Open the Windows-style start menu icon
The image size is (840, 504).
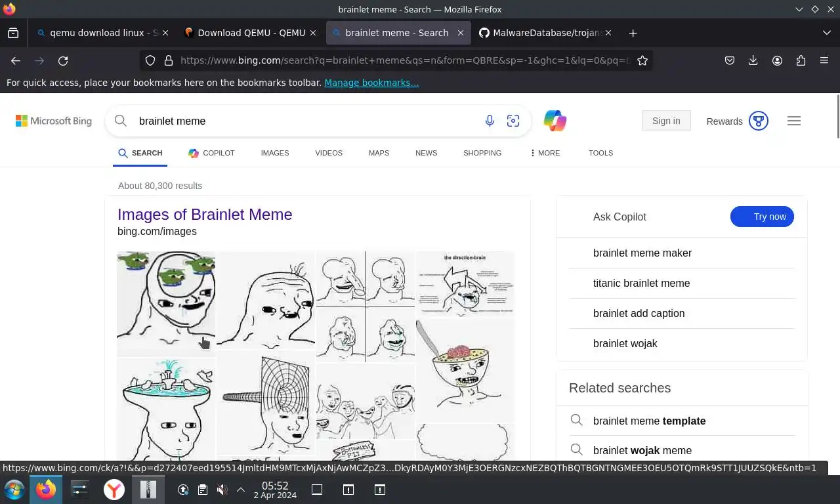pos(14,490)
